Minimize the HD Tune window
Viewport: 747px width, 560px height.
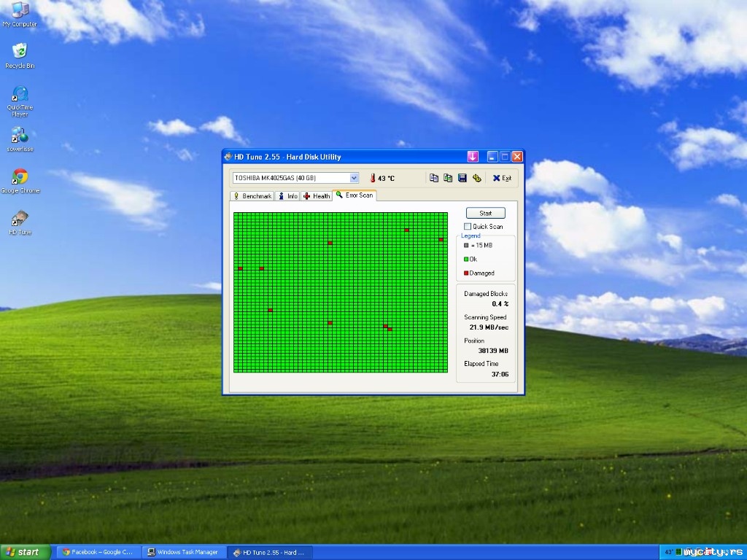(x=492, y=157)
